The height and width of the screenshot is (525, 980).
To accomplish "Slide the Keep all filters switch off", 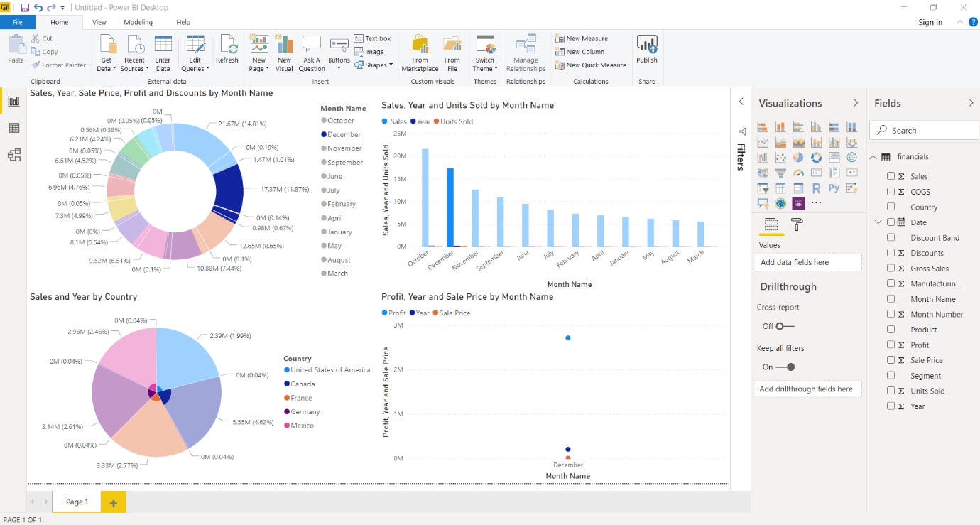I will [790, 367].
